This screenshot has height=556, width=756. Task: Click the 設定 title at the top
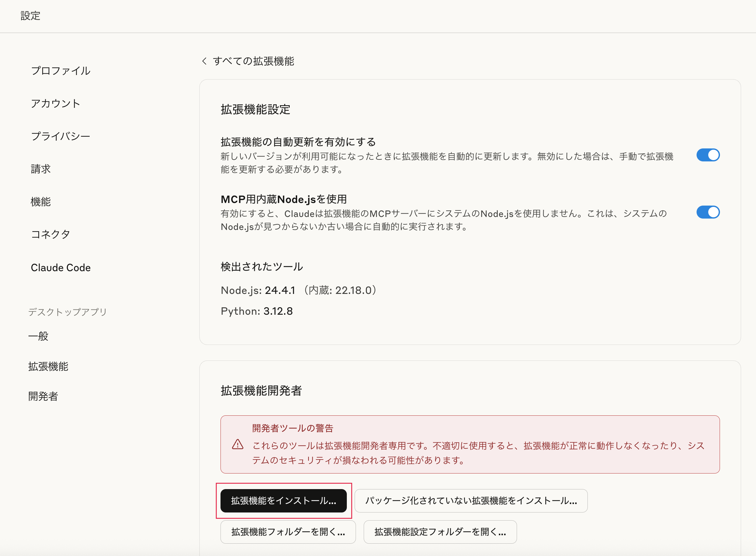pos(30,16)
